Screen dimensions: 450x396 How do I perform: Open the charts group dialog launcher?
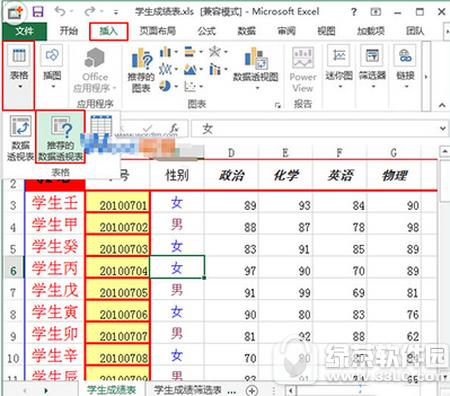(x=277, y=106)
